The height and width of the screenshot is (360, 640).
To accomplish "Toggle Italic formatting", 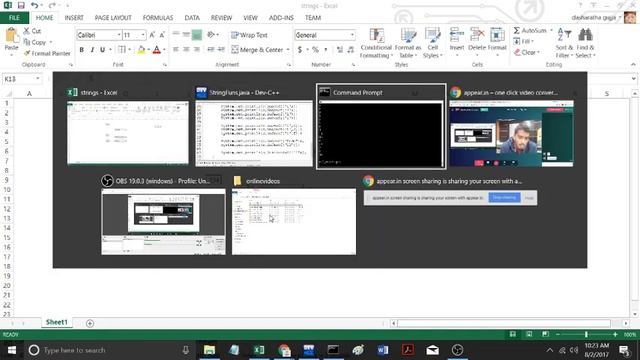I will [x=92, y=50].
